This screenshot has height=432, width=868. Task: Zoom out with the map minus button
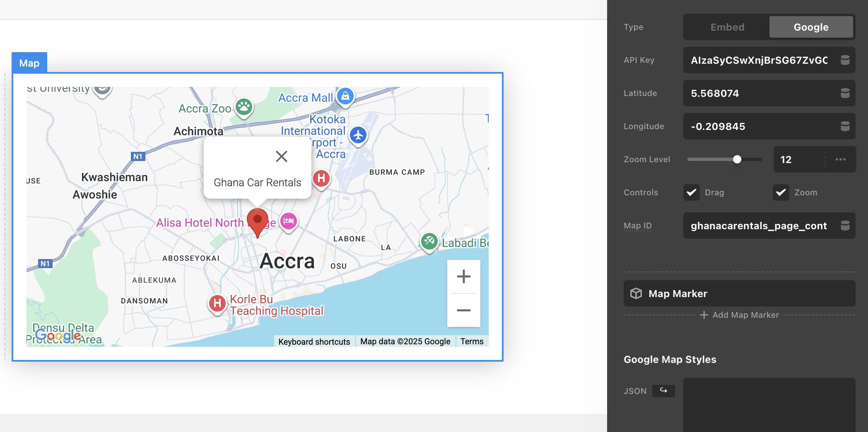click(x=463, y=310)
